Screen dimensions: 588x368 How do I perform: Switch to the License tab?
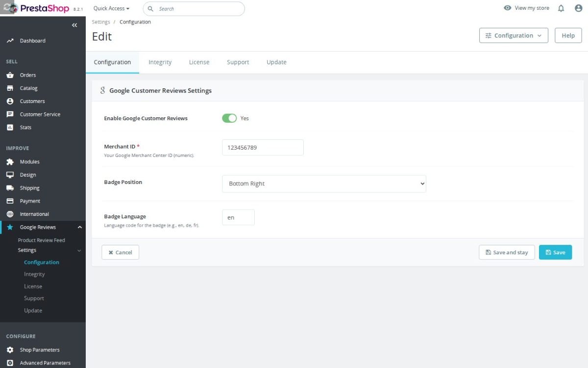199,62
